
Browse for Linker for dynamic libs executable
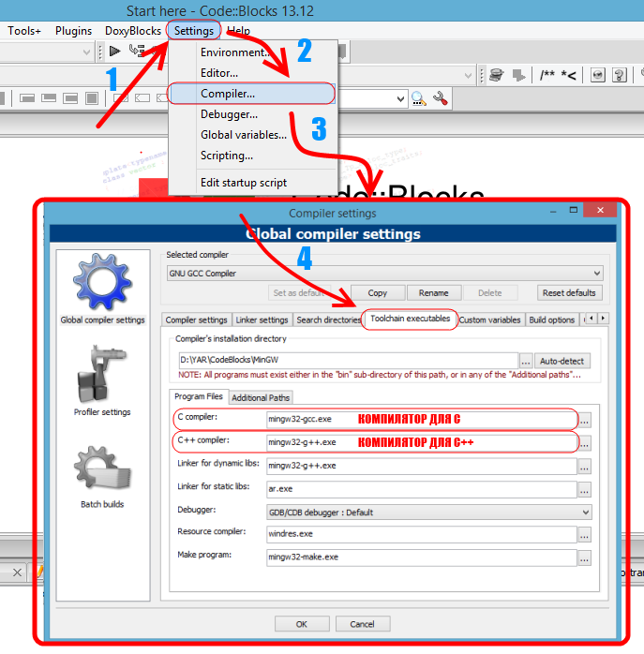[x=584, y=467]
